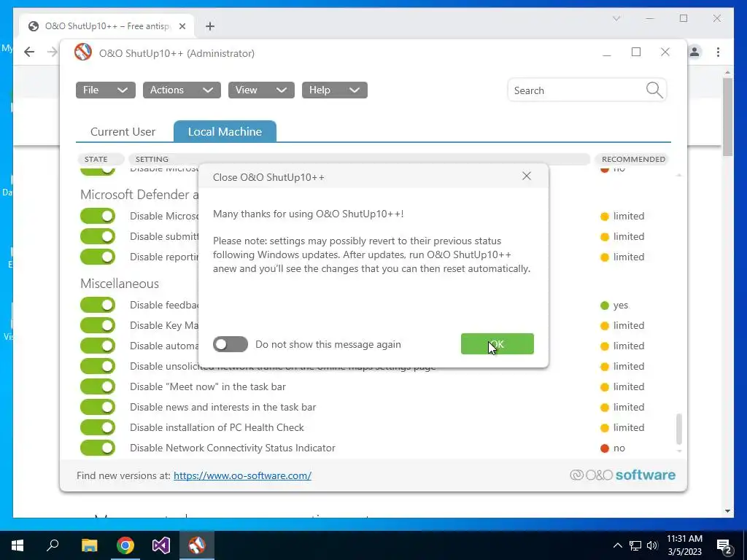Image resolution: width=747 pixels, height=560 pixels.
Task: Open Visual Studio from the taskbar
Action: [161, 545]
